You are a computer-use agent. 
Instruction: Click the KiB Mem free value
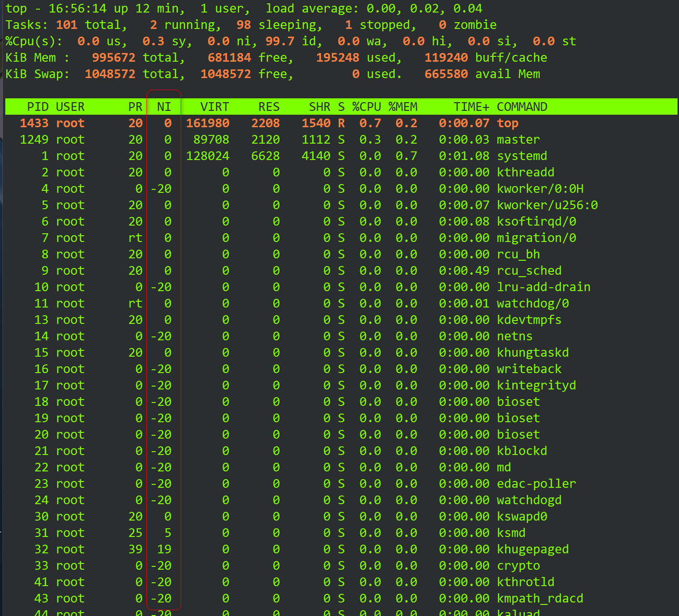[230, 57]
